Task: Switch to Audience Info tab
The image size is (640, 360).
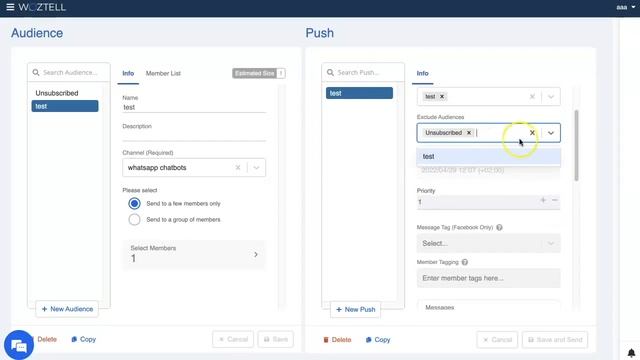Action: click(x=128, y=73)
